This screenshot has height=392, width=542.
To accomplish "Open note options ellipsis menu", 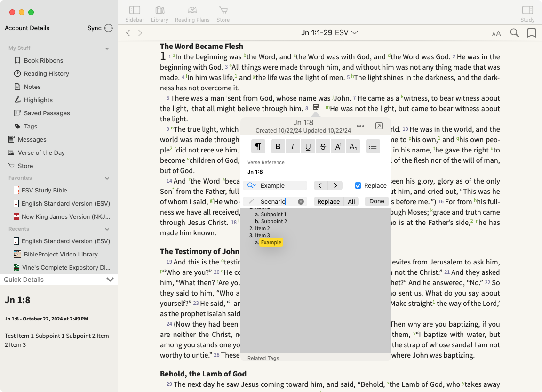I will pyautogui.click(x=360, y=126).
